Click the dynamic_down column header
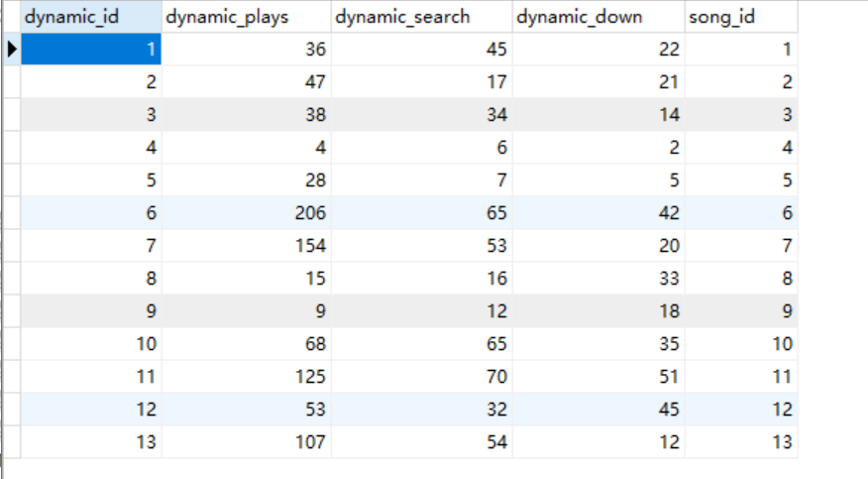This screenshot has height=479, width=868. [x=598, y=17]
